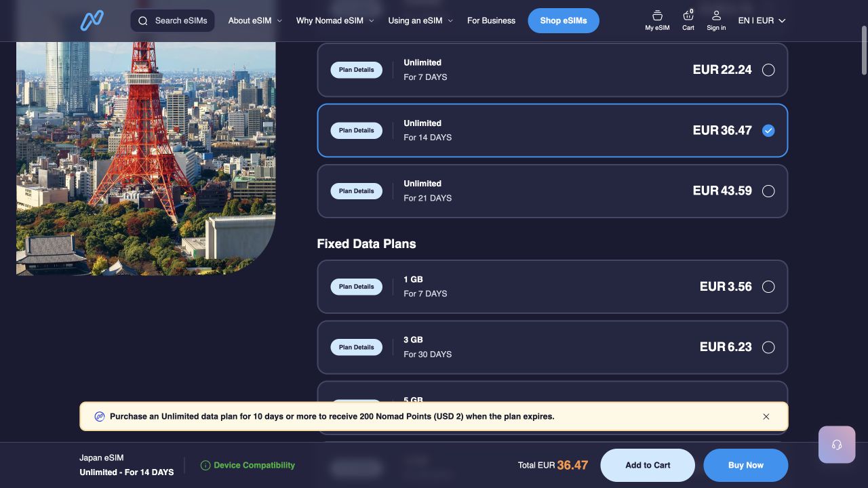Click the page vertical scrollbar
The height and width of the screenshot is (488, 868).
864,51
